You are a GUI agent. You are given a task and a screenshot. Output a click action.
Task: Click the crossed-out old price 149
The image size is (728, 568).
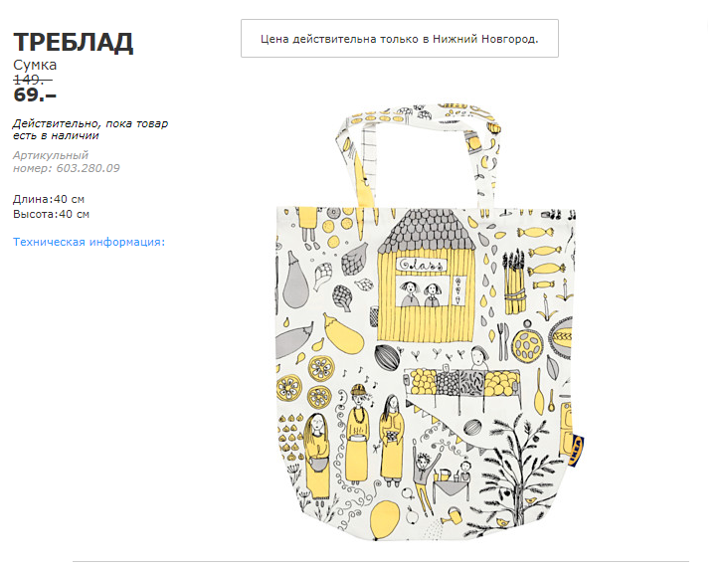click(x=33, y=80)
